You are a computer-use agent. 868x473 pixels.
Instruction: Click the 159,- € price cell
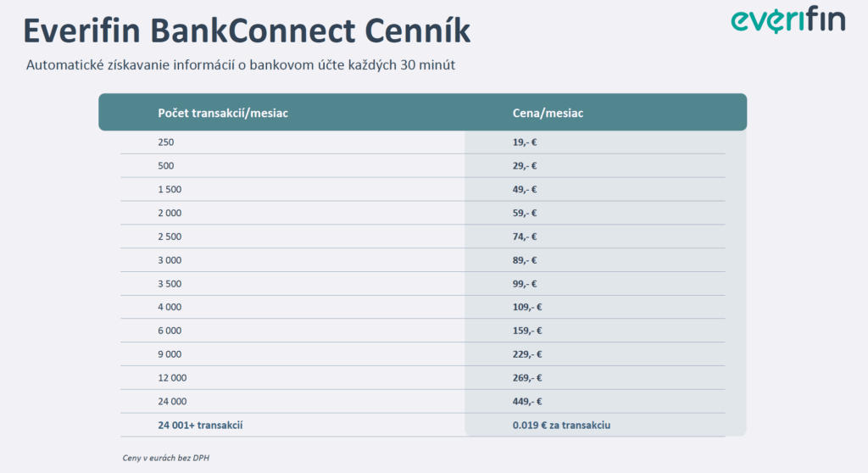click(527, 331)
